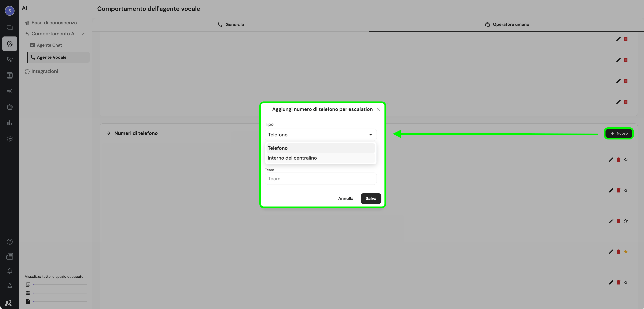Image resolution: width=644 pixels, height=309 pixels.
Task: Open Base di conoscenza menu item
Action: (x=51, y=23)
